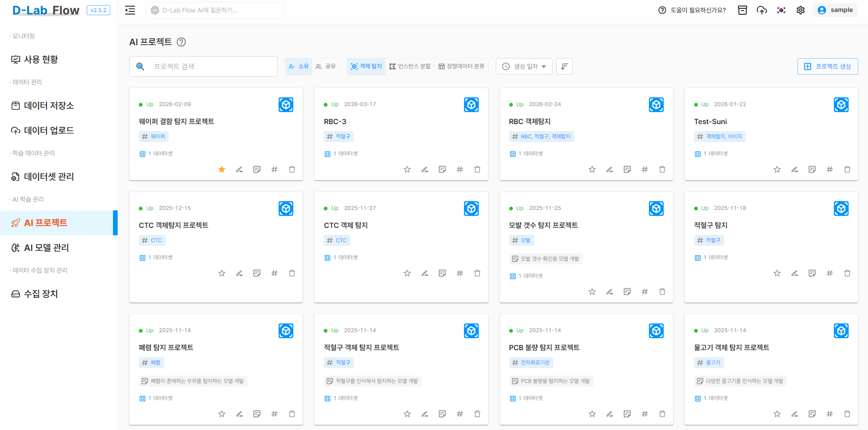The width and height of the screenshot is (868, 430).
Task: Open the sample user account menu
Action: point(835,10)
